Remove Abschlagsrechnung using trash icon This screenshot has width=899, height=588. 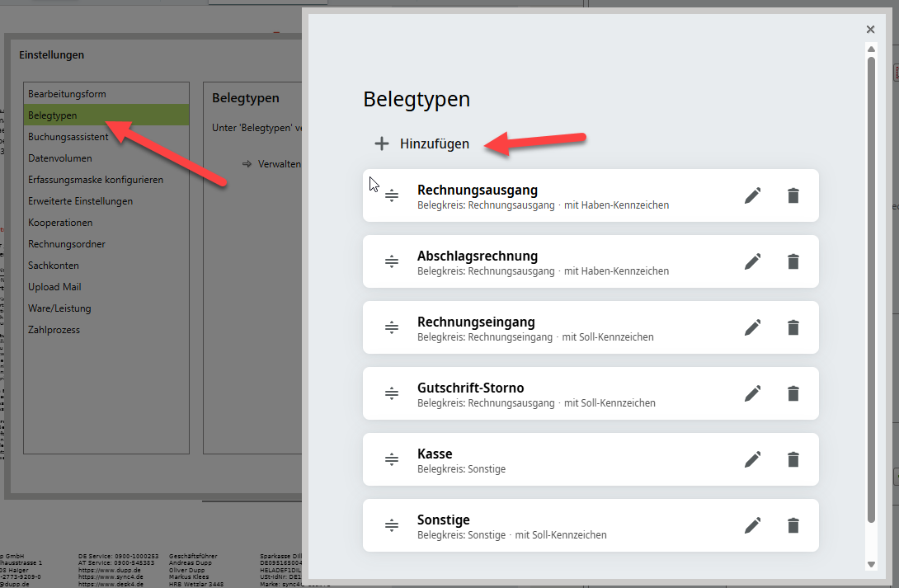click(x=793, y=261)
